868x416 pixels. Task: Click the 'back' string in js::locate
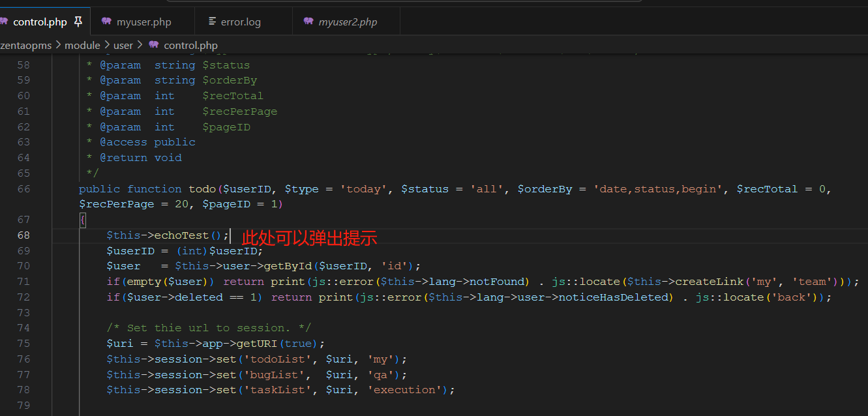click(790, 297)
